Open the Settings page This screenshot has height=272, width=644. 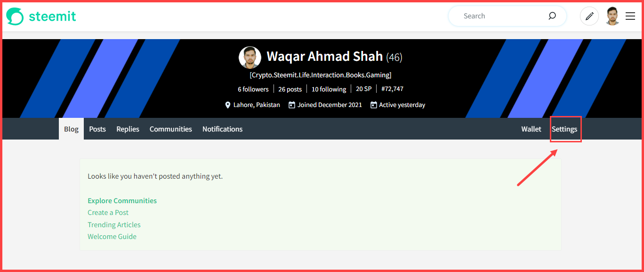(x=564, y=129)
